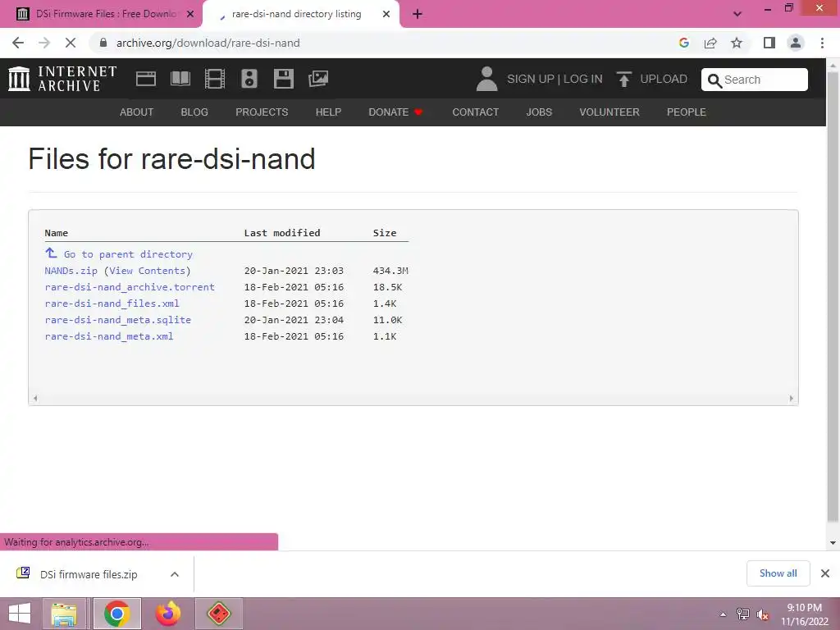Click Show all downloads button
Viewport: 840px width, 630px height.
[x=778, y=573]
